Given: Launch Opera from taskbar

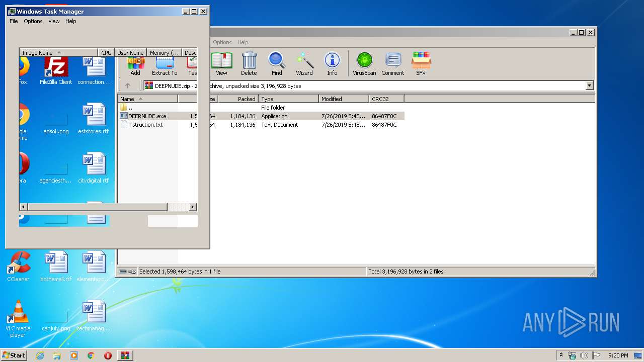Looking at the screenshot, I should 108,355.
